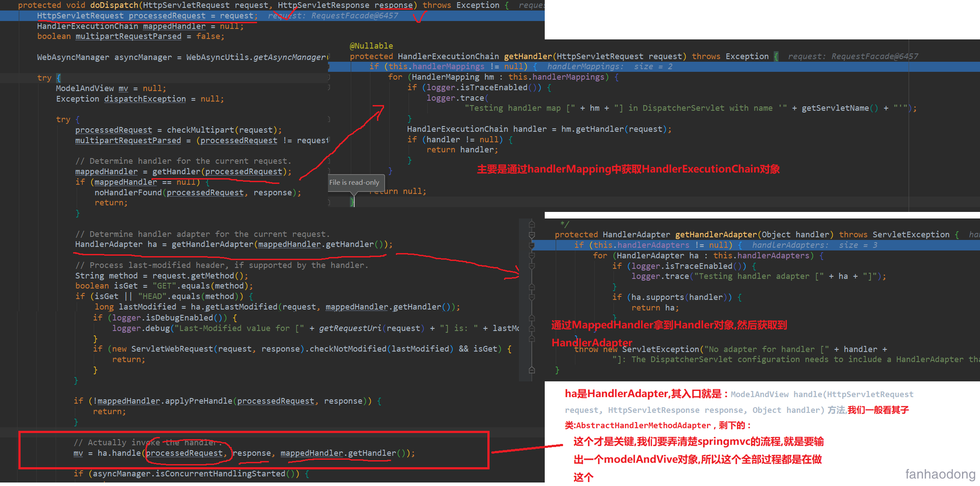Click the 'File is read-only' tooltip

click(x=354, y=183)
